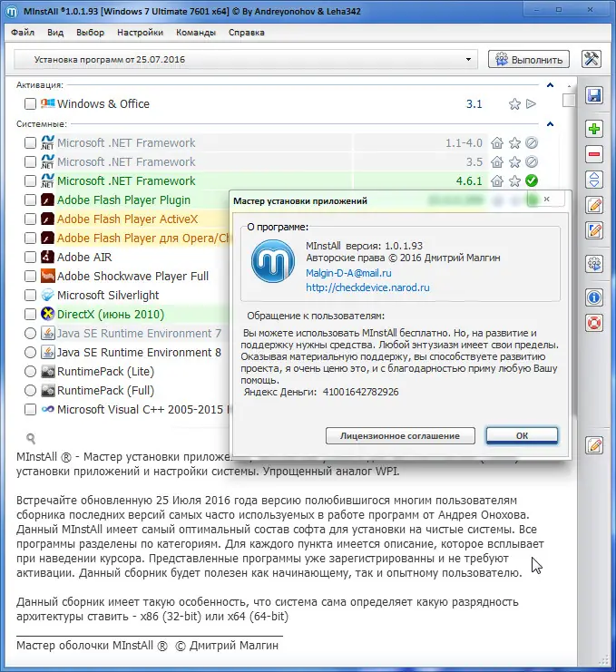The image size is (616, 672).
Task: Check the Adobe Flash Player для Opera checkbox
Action: click(x=31, y=238)
